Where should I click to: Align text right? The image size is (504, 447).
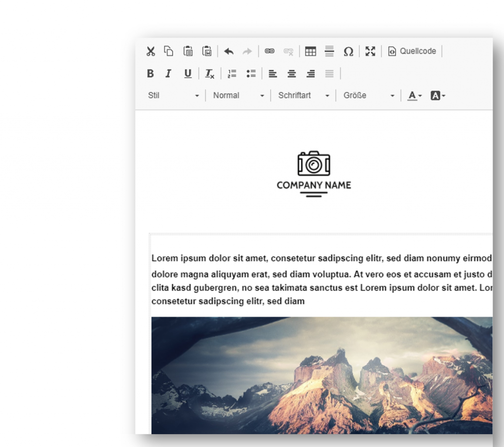coord(311,74)
